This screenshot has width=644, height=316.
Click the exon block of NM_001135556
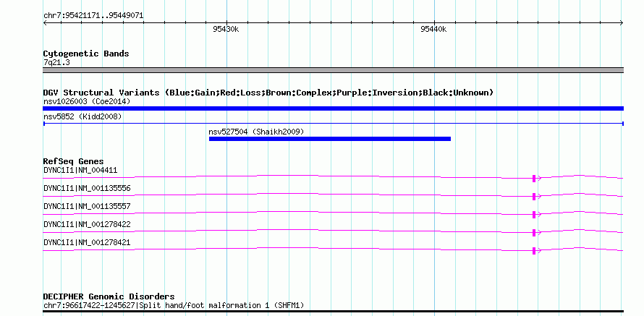click(x=534, y=196)
